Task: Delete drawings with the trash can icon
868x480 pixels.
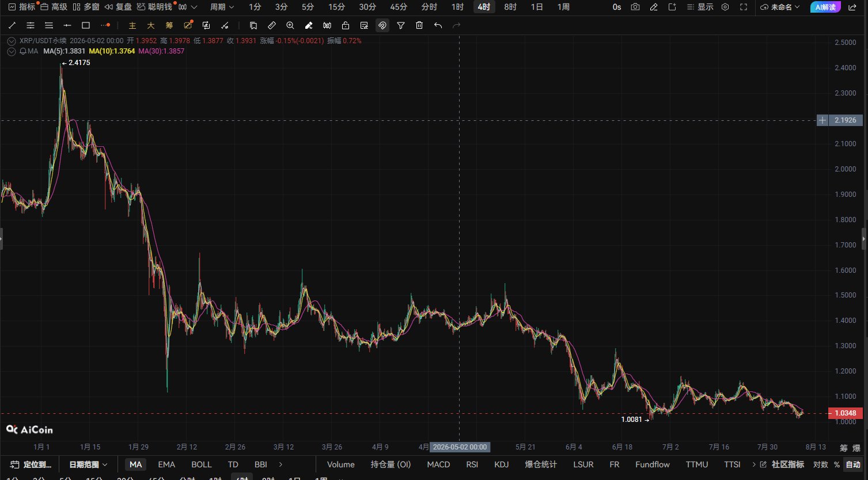Action: tap(419, 25)
